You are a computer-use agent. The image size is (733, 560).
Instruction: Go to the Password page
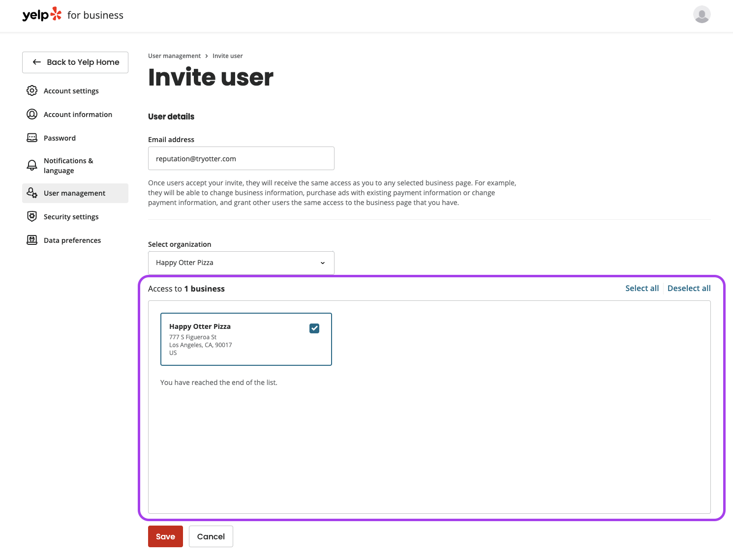pos(75,138)
